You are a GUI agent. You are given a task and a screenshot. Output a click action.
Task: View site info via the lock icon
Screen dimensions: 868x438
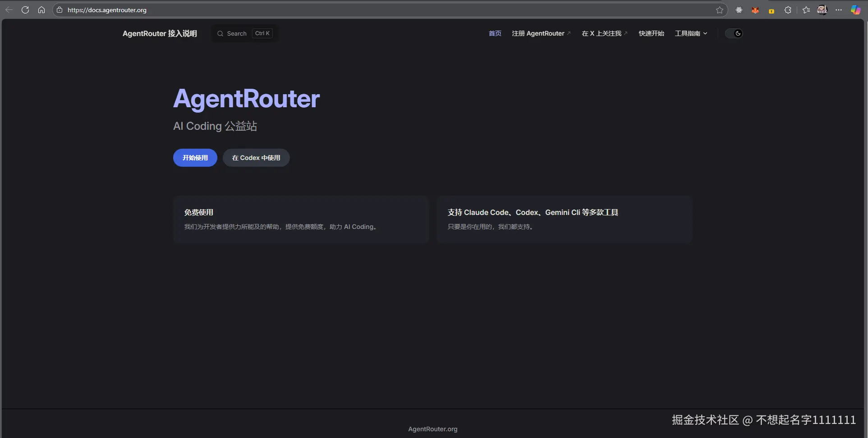point(60,10)
